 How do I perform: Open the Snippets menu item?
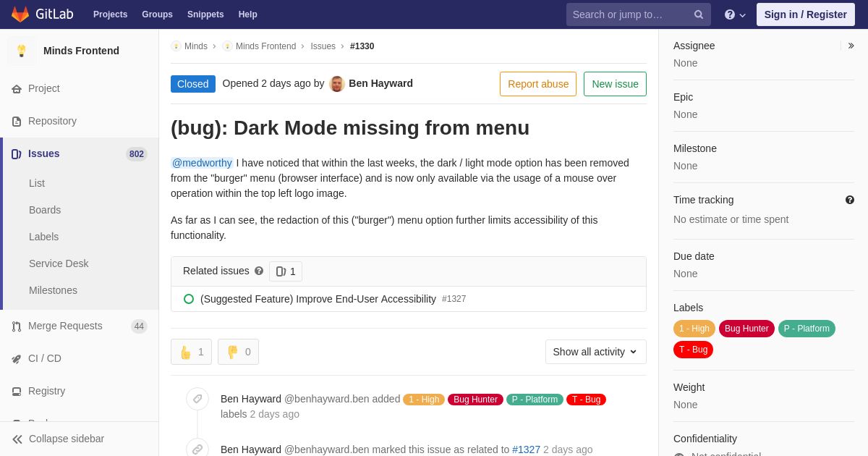pos(205,14)
